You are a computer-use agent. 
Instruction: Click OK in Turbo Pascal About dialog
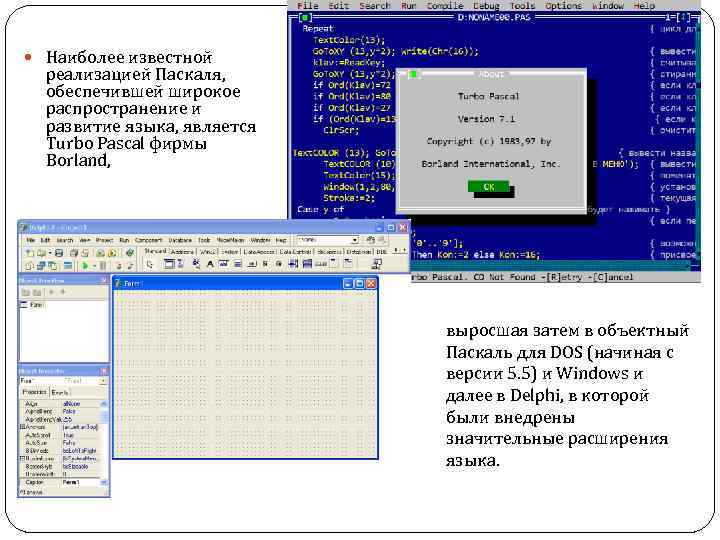[489, 187]
